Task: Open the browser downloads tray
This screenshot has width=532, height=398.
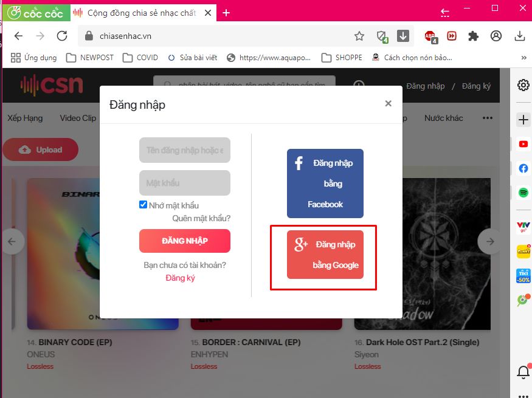Action: coord(519,36)
